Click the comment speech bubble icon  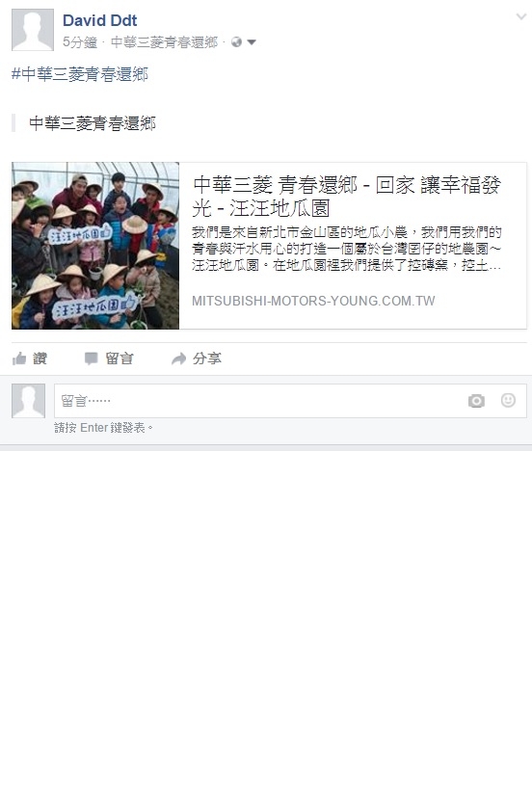(92, 358)
